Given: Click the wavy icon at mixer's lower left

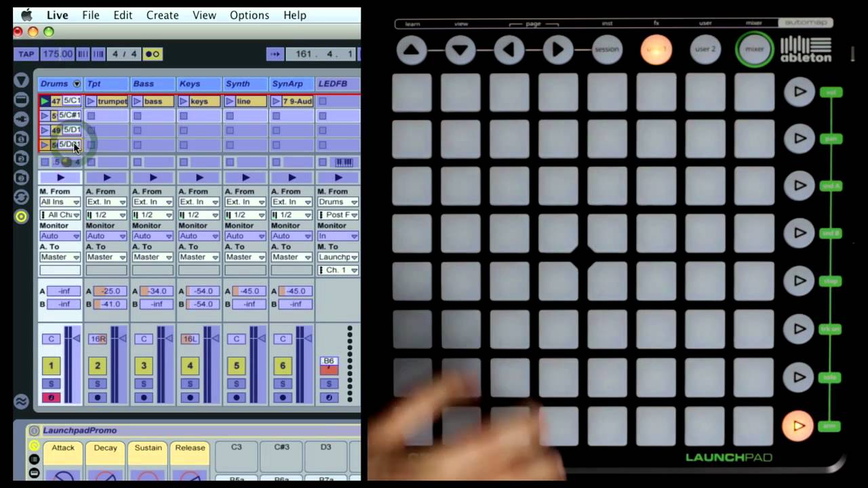Looking at the screenshot, I should pos(22,401).
